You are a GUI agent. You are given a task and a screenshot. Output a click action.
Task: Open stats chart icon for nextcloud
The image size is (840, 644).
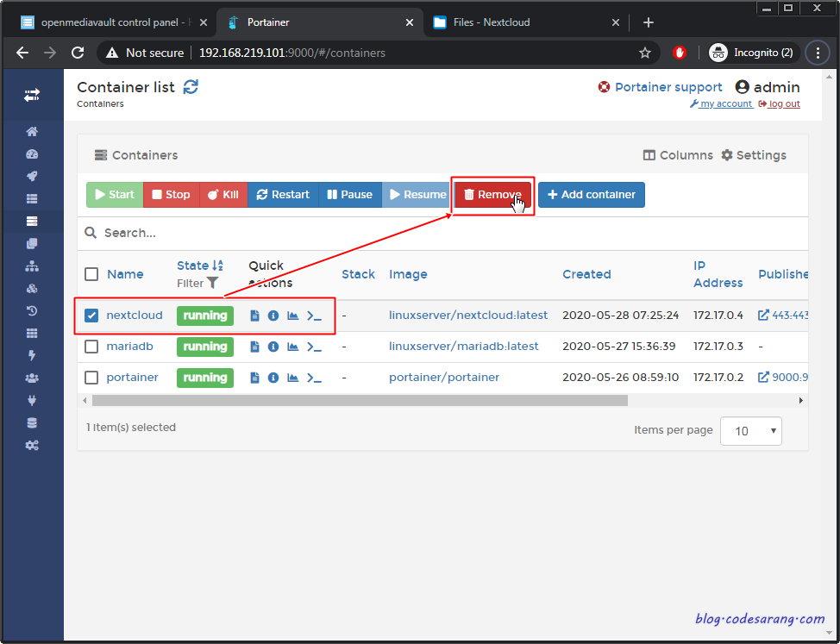click(x=292, y=316)
